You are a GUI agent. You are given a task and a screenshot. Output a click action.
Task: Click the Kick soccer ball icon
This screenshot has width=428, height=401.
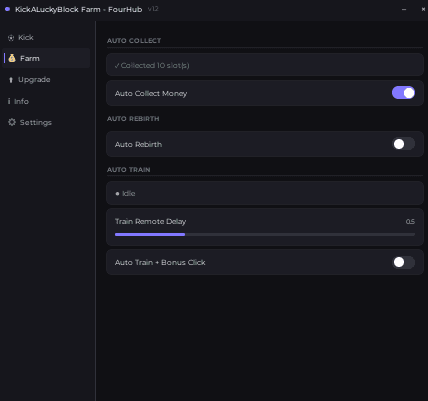11,38
